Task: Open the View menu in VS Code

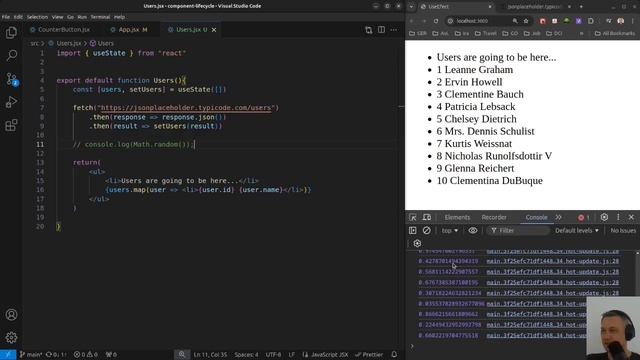Action: click(x=58, y=17)
